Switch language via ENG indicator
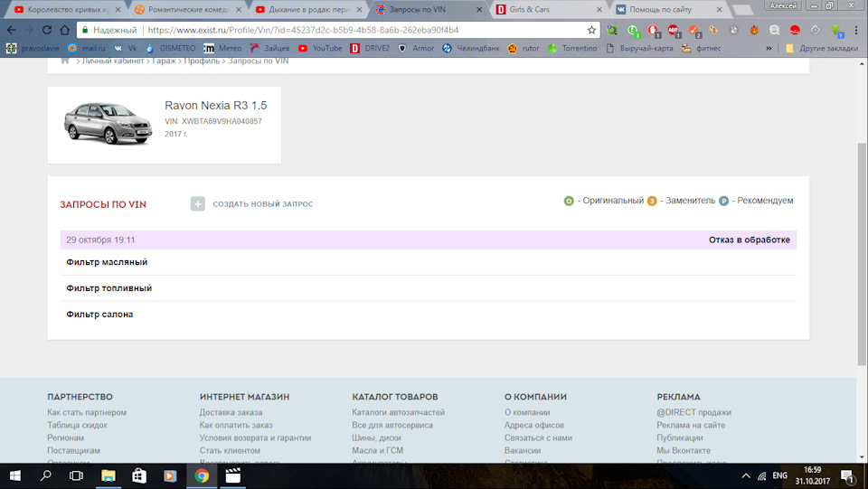The image size is (868, 489). (779, 475)
